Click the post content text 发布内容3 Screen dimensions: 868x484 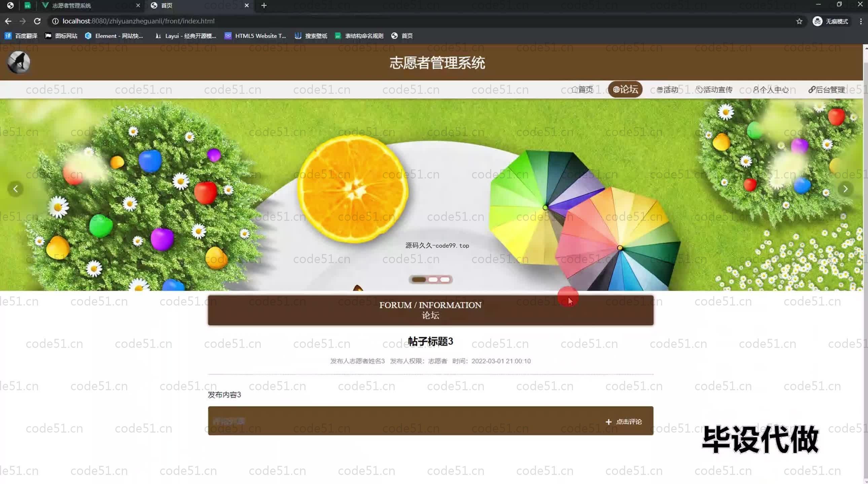[x=224, y=395]
